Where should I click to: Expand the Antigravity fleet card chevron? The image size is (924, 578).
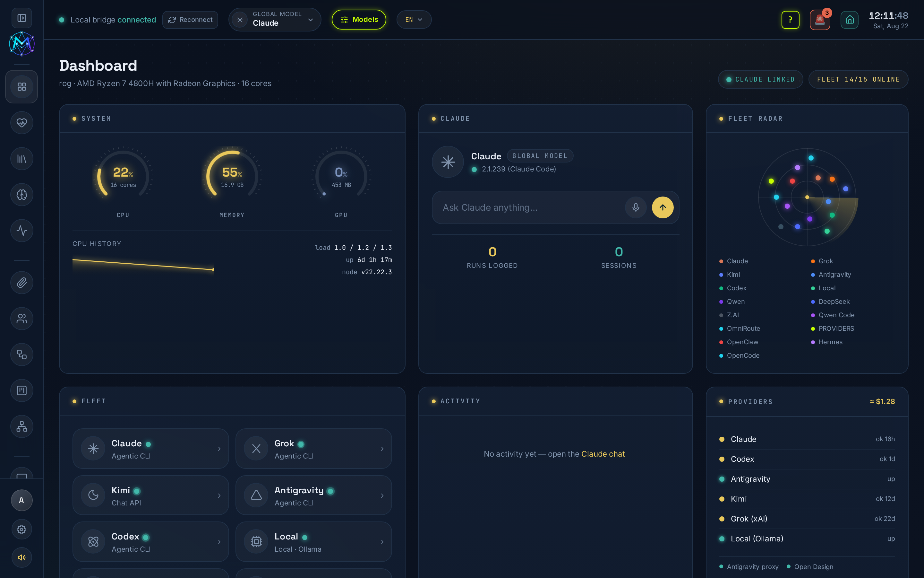coord(382,495)
